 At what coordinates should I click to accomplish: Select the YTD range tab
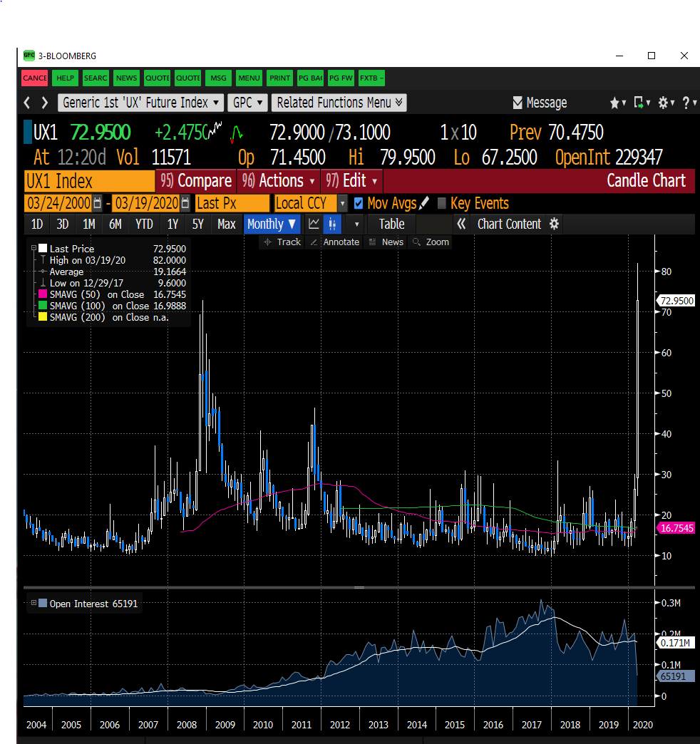coord(144,224)
